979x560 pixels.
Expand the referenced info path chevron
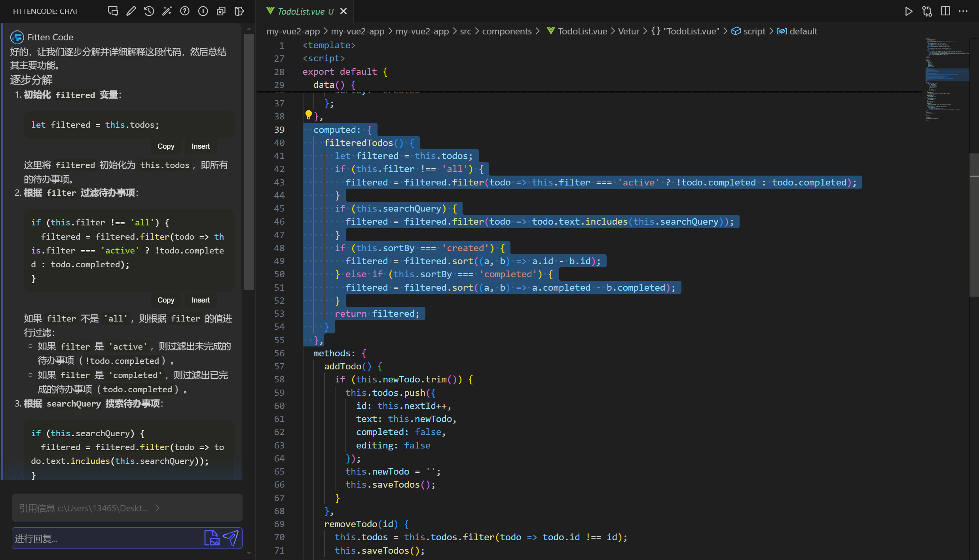pyautogui.click(x=157, y=508)
